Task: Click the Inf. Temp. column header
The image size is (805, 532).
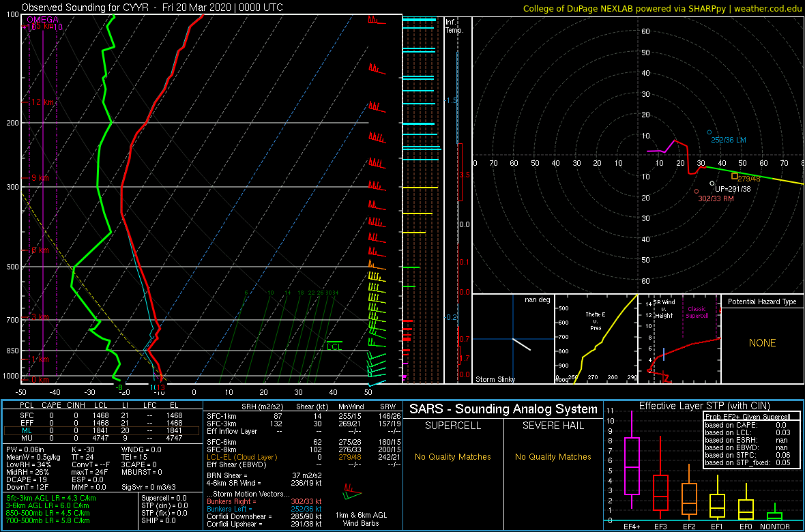Action: pyautogui.click(x=455, y=27)
